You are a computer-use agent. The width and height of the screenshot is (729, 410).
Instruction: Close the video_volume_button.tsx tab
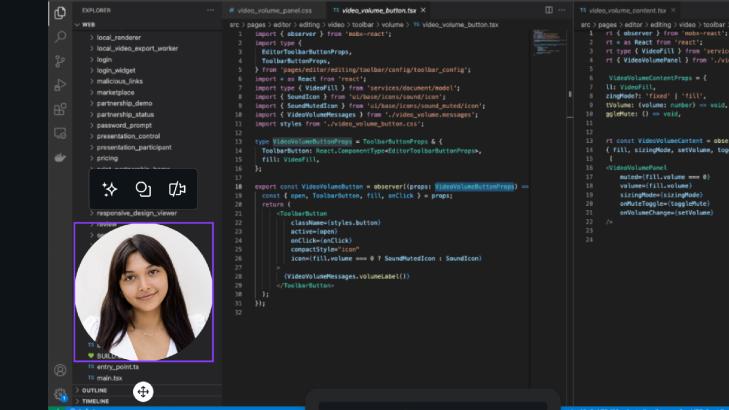(424, 10)
